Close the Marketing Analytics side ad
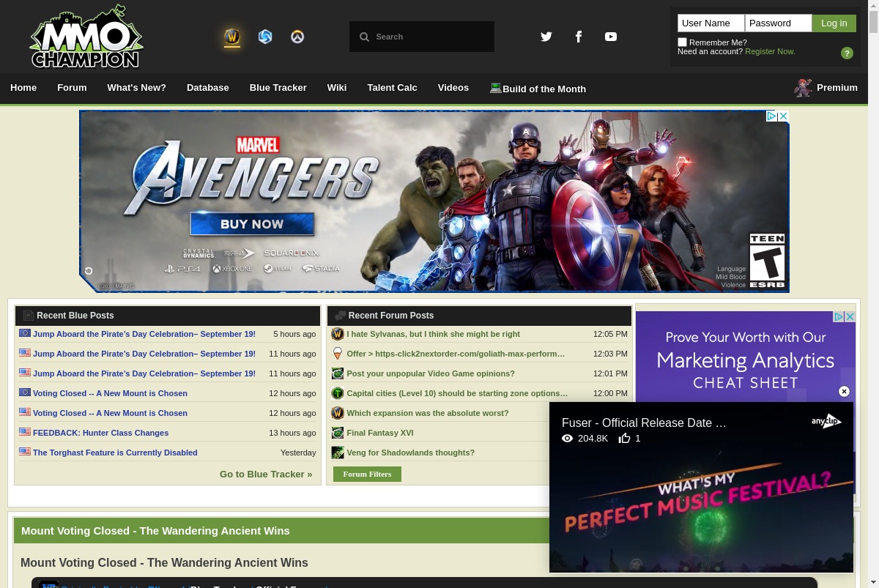This screenshot has width=879, height=588. click(850, 317)
